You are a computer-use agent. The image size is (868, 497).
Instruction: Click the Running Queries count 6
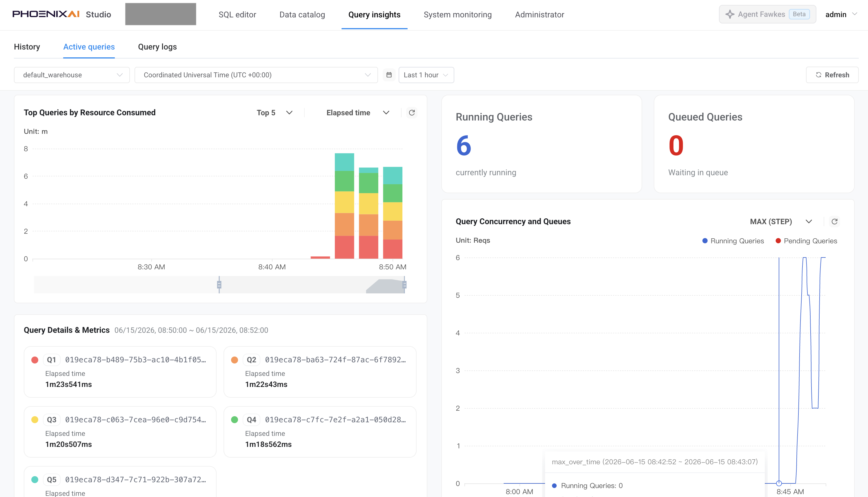point(464,145)
